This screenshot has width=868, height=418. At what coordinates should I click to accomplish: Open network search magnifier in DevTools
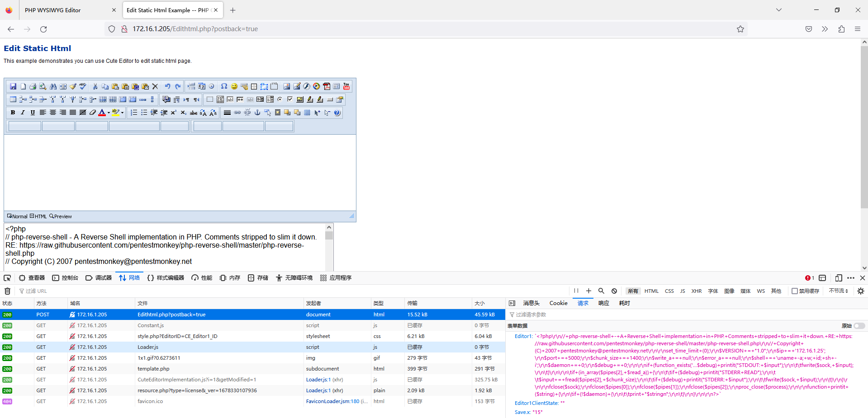[x=601, y=291]
